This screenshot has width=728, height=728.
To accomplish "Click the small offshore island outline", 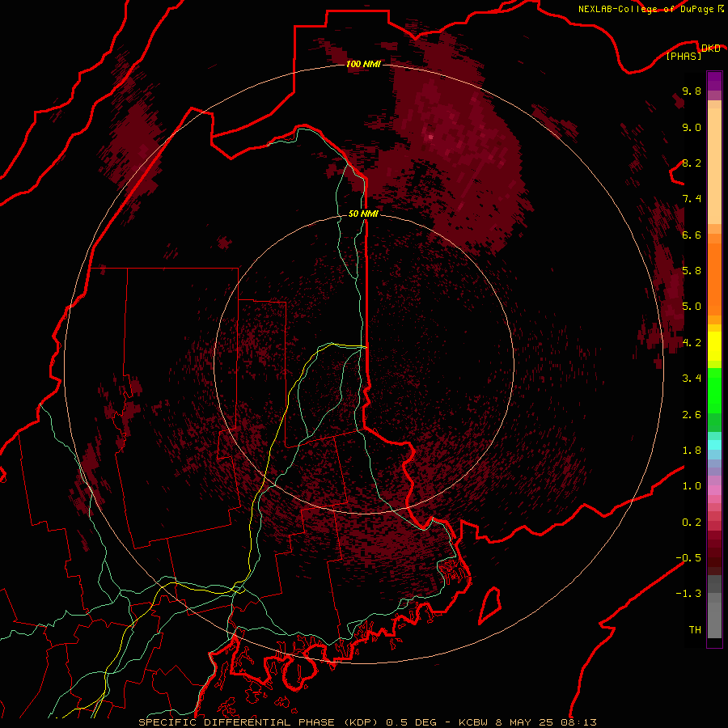I will coord(490,604).
